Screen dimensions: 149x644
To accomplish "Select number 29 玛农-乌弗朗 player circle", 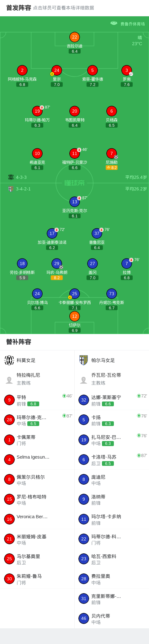I will coord(57,263).
